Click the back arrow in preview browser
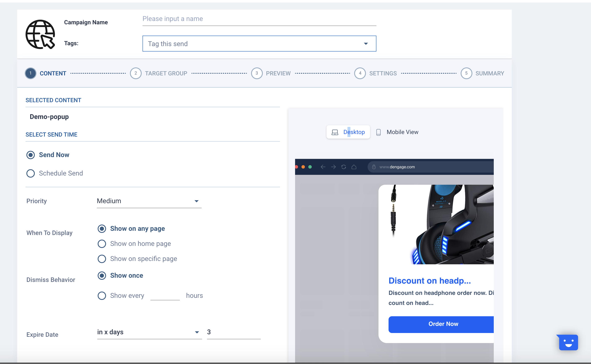 [x=323, y=167]
